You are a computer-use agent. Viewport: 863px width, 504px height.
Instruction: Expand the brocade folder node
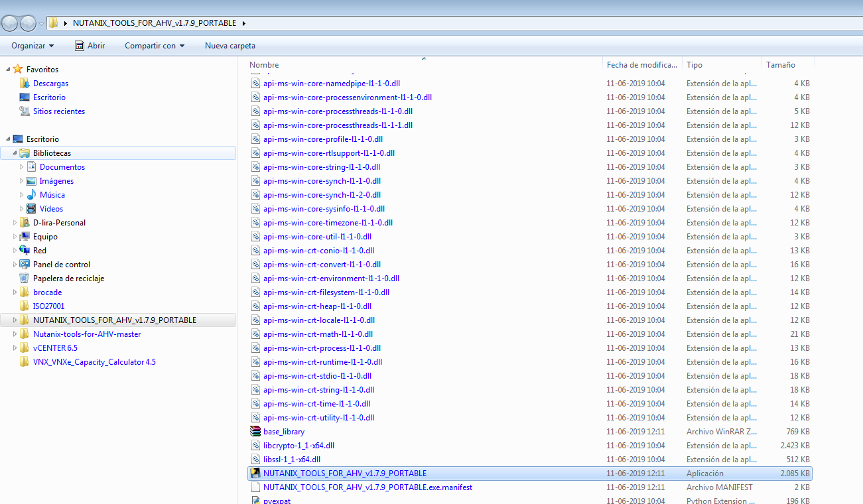click(x=15, y=292)
